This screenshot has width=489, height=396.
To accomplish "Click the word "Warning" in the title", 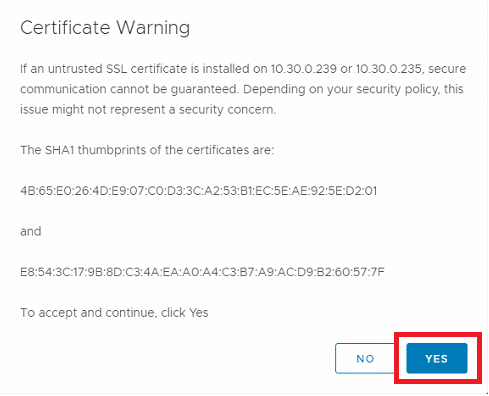I will (153, 28).
